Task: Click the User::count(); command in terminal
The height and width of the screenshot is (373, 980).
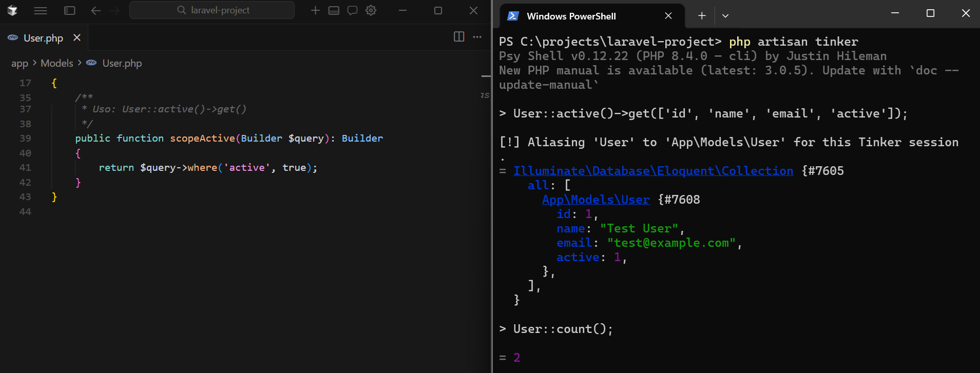Action: point(563,329)
